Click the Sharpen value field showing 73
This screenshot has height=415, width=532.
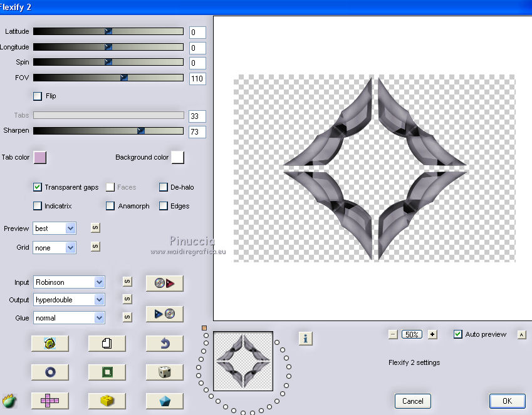(197, 132)
